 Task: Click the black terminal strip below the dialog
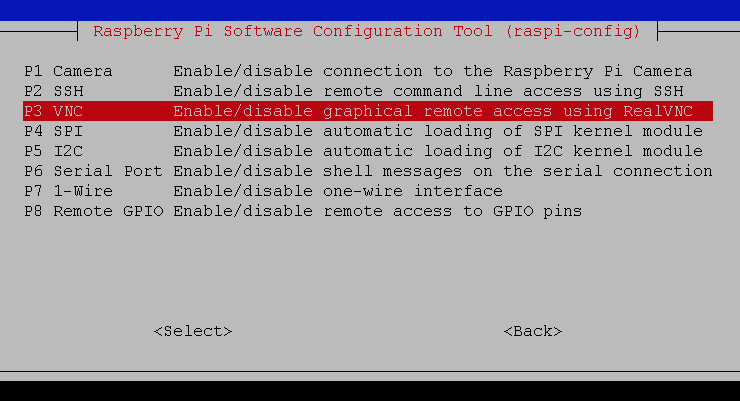(x=370, y=390)
